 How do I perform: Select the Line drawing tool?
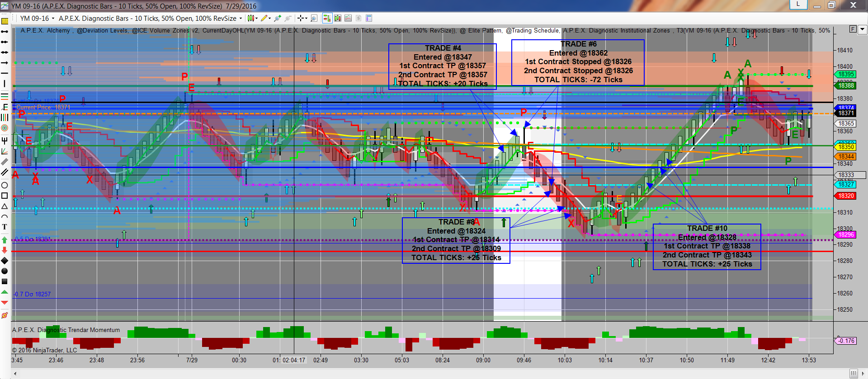tap(5, 31)
